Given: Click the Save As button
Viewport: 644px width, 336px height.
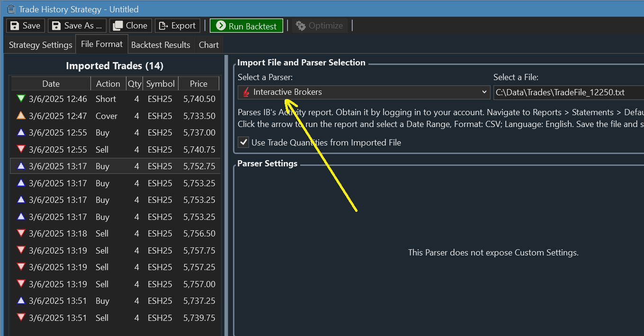Looking at the screenshot, I should 77,26.
